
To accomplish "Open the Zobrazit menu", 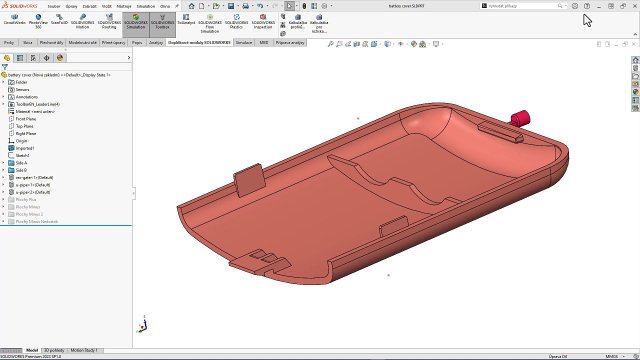I will click(89, 7).
